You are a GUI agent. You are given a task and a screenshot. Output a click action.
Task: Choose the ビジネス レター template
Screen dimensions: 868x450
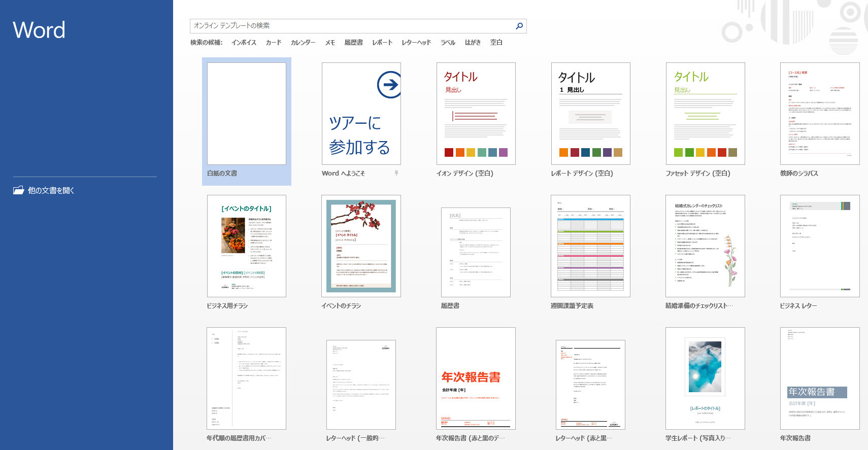click(820, 246)
